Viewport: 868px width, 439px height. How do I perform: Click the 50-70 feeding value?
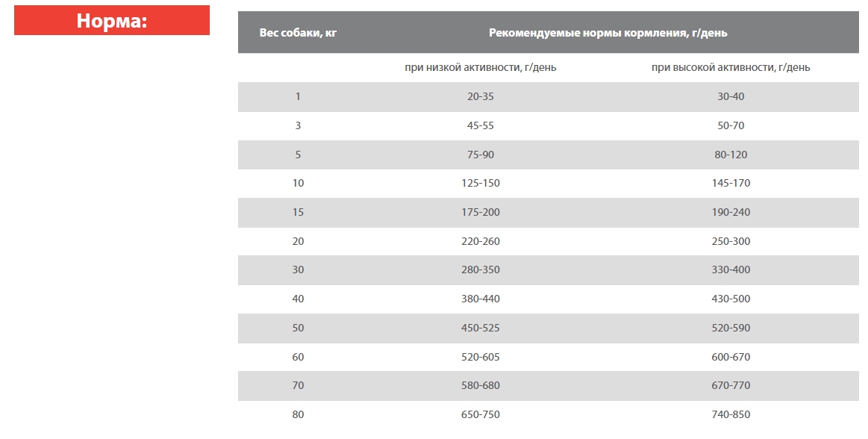(731, 125)
